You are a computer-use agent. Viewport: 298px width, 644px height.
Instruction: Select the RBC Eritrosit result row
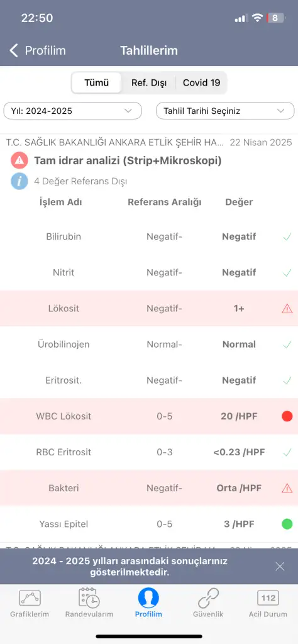(x=149, y=452)
